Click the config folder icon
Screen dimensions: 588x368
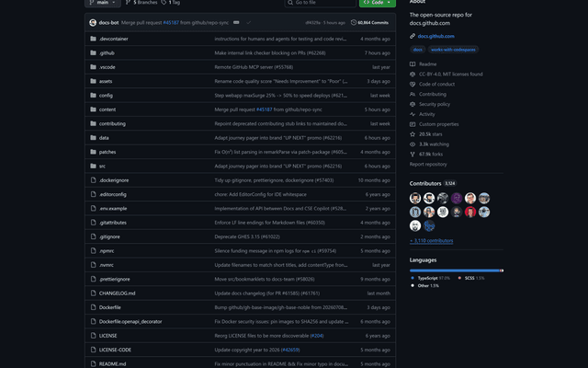click(93, 95)
